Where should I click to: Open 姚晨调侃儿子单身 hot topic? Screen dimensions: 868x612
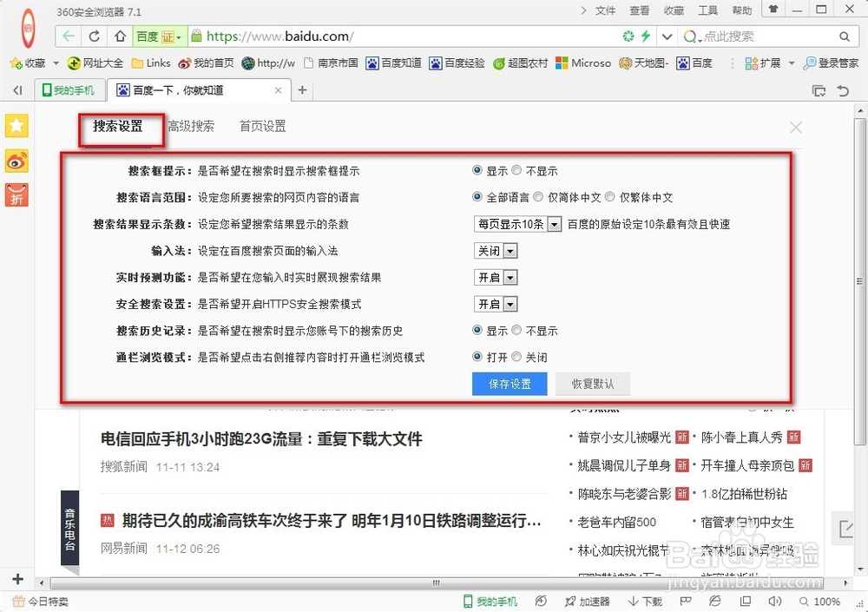click(624, 465)
